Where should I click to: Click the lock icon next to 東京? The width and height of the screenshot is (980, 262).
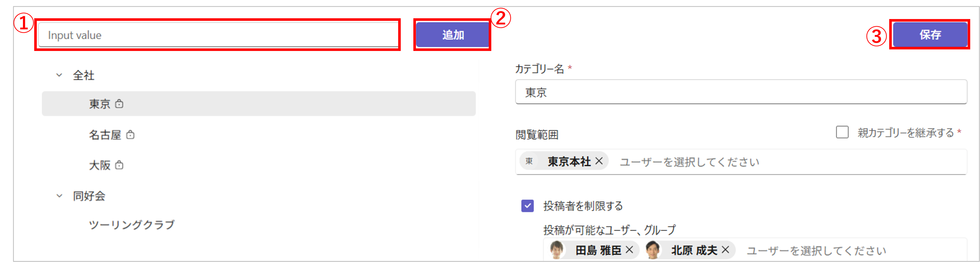119,103
